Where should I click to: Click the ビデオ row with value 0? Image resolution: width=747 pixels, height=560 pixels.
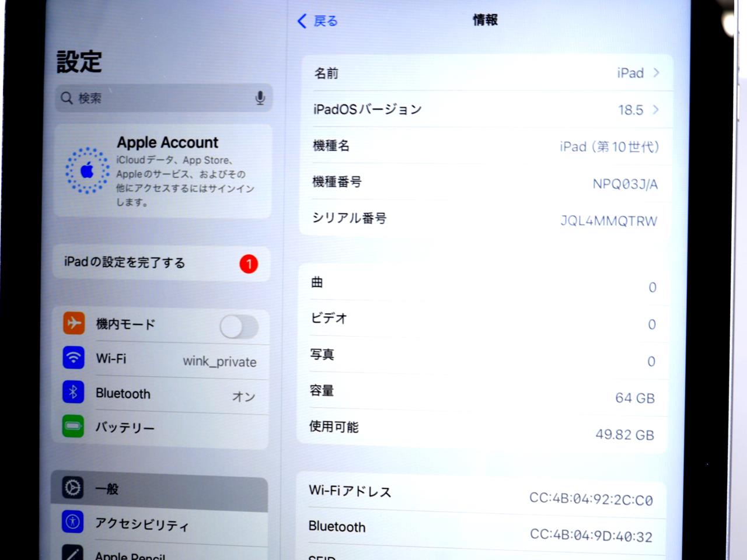pyautogui.click(x=484, y=320)
